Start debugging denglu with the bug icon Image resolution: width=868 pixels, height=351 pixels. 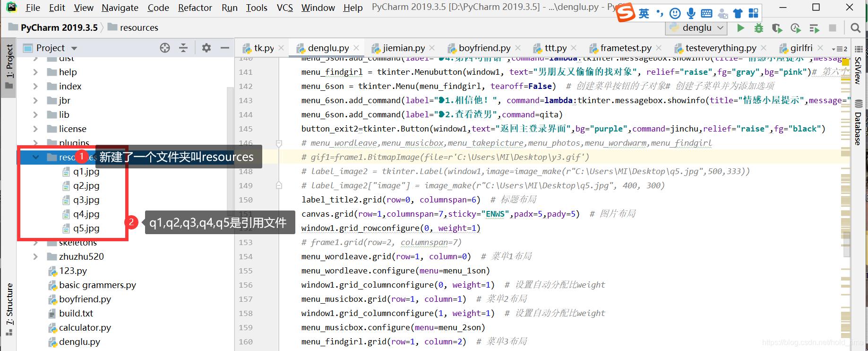coord(758,28)
